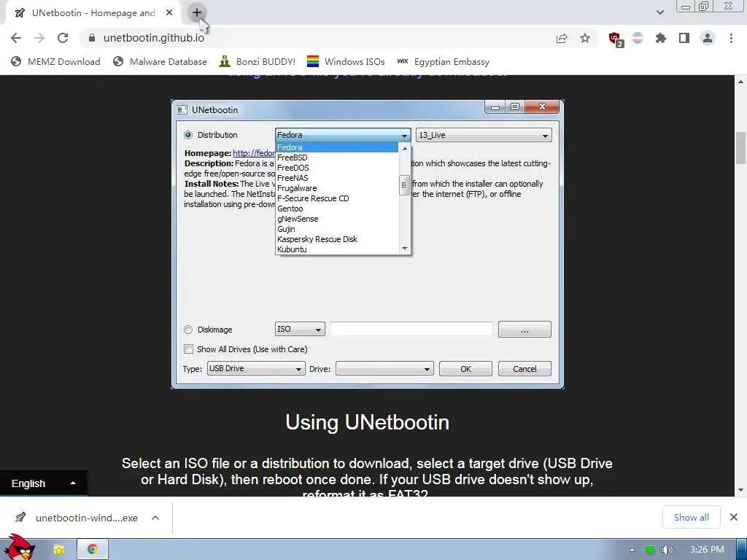This screenshot has height=560, width=747.
Task: Open the tab search chevron
Action: [659, 12]
